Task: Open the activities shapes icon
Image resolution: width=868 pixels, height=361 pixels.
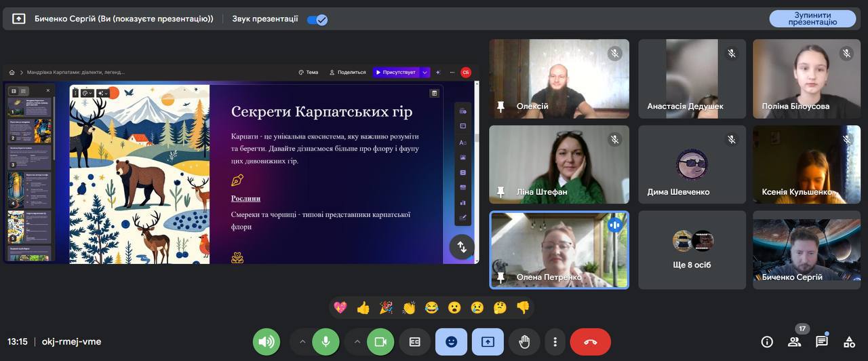Action: [x=848, y=342]
